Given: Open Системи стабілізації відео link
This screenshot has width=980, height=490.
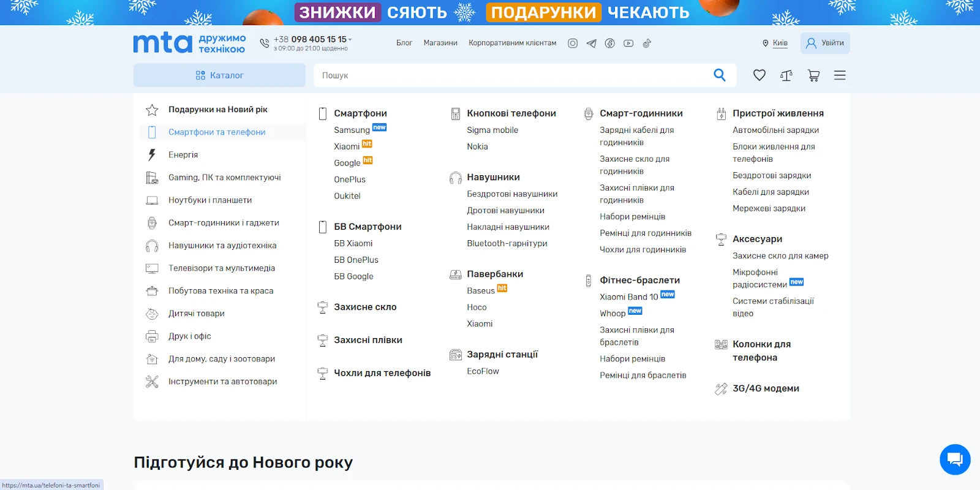Looking at the screenshot, I should coord(773,307).
